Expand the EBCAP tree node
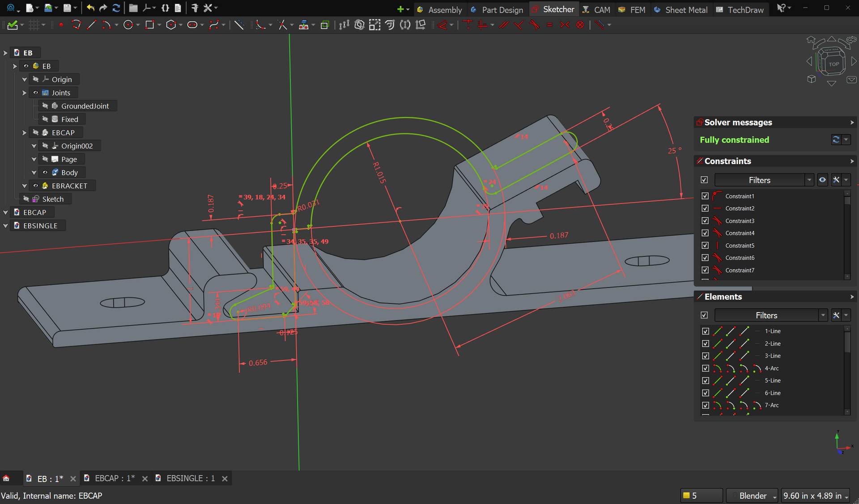 [x=25, y=133]
